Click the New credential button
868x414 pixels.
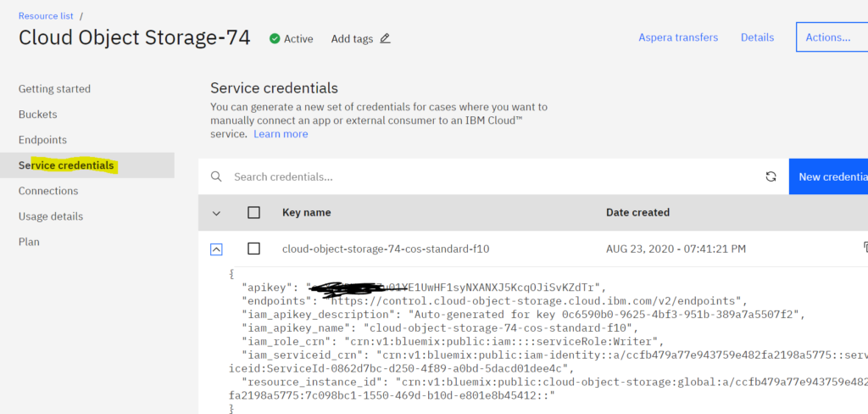pyautogui.click(x=828, y=176)
